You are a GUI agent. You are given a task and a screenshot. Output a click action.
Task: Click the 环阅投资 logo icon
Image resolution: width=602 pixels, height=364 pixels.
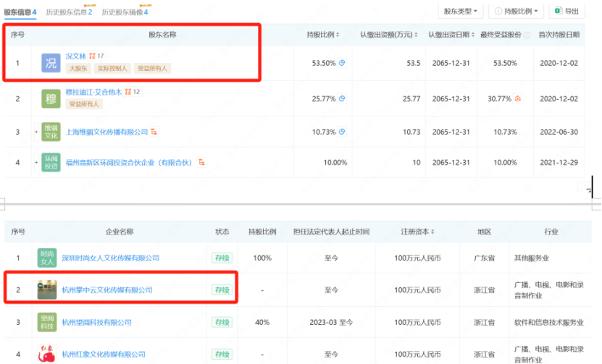[51, 162]
